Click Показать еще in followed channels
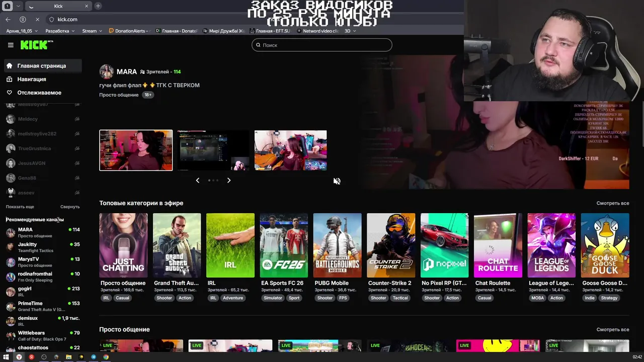 tap(20, 207)
